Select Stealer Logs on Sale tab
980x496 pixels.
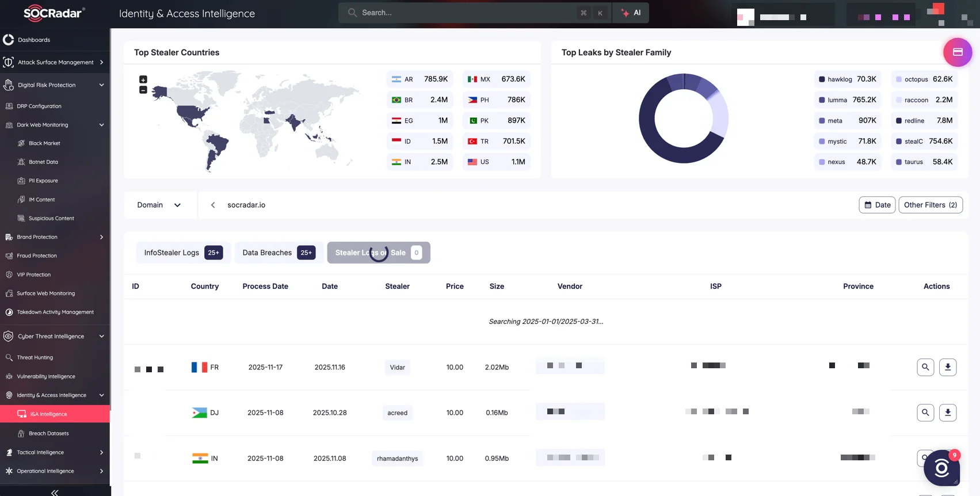(x=379, y=253)
